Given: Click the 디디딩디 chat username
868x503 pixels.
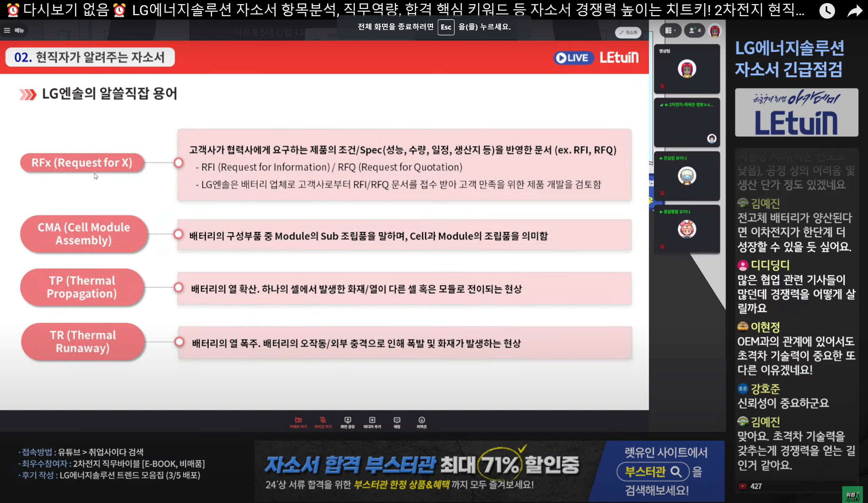Looking at the screenshot, I should (770, 265).
